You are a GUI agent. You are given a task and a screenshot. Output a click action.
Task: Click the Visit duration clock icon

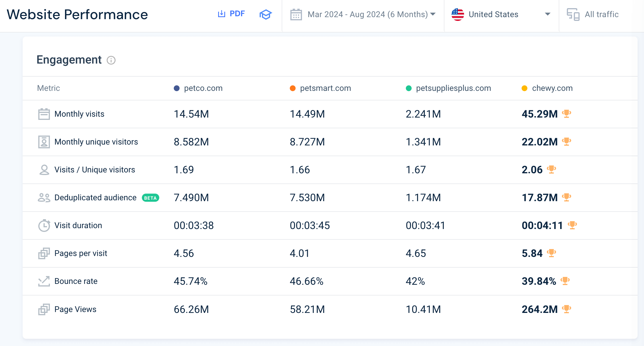[44, 226]
